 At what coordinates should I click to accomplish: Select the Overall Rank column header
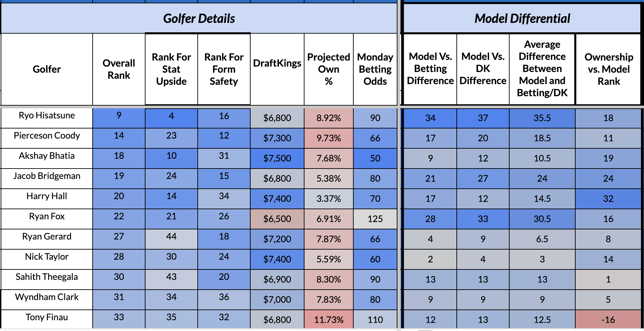click(119, 69)
